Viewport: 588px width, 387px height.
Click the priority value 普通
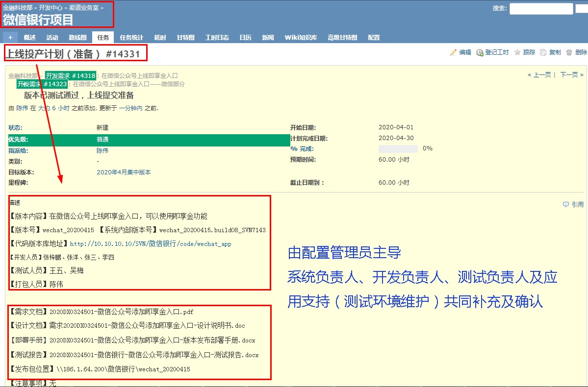pyautogui.click(x=102, y=139)
